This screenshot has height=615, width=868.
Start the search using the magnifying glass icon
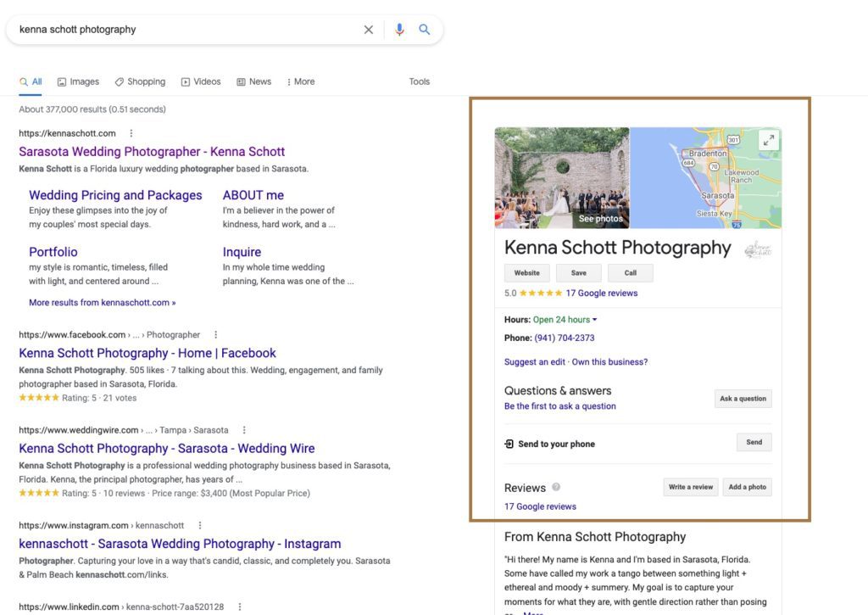(424, 29)
